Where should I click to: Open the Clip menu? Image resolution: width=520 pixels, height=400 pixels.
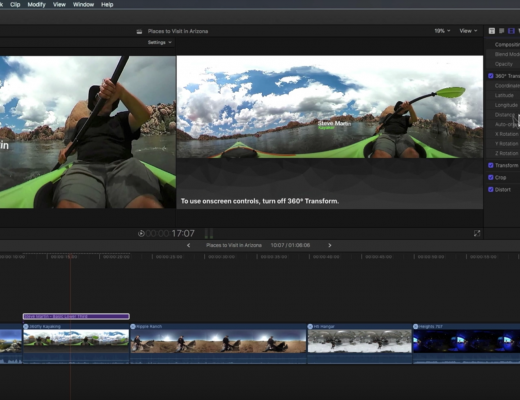click(15, 5)
